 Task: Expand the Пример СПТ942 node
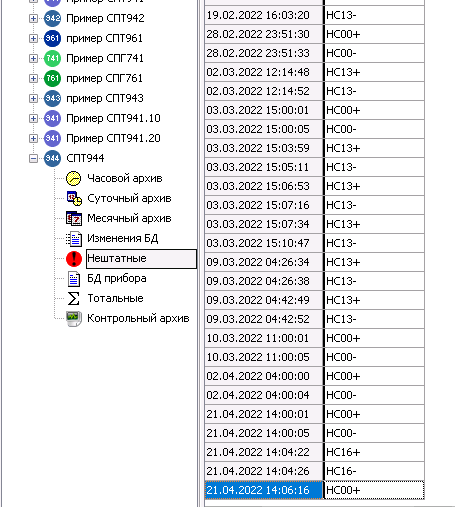point(33,18)
